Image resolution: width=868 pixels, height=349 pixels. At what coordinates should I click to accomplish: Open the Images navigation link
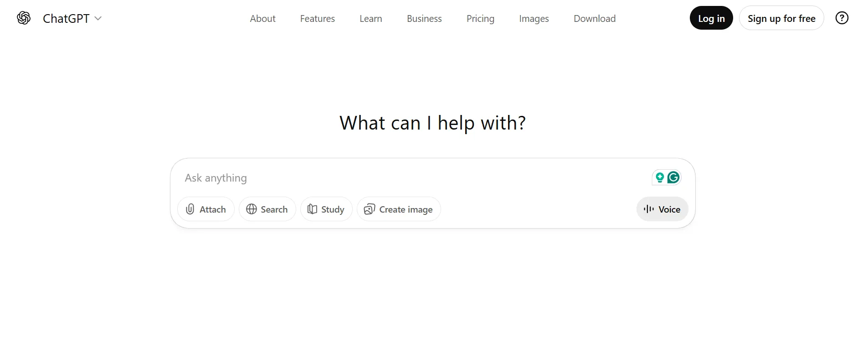tap(534, 19)
